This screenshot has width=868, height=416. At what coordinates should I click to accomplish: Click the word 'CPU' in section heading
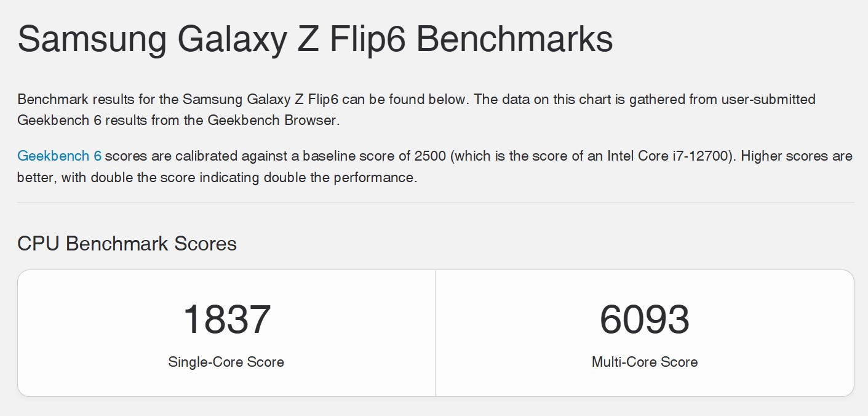(38, 244)
